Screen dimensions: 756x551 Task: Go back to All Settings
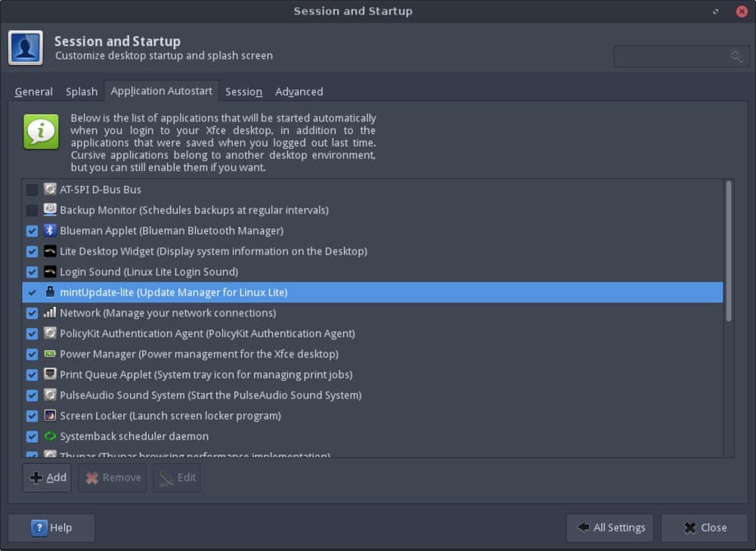610,528
